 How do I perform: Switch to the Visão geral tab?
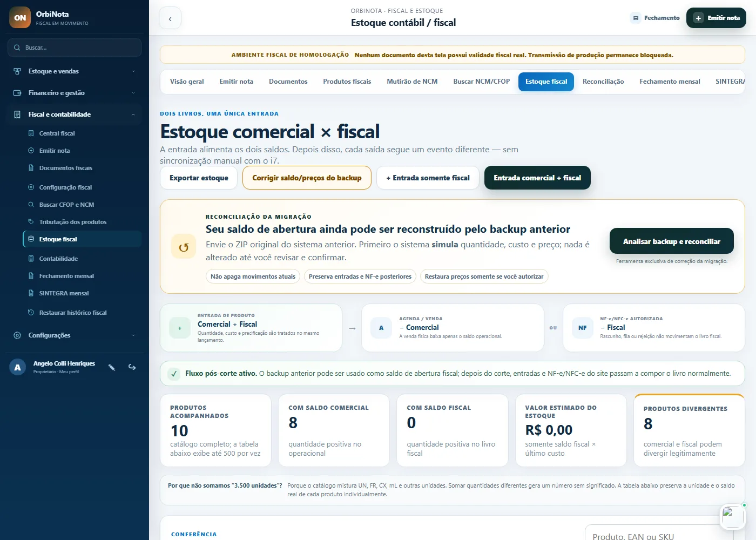187,82
